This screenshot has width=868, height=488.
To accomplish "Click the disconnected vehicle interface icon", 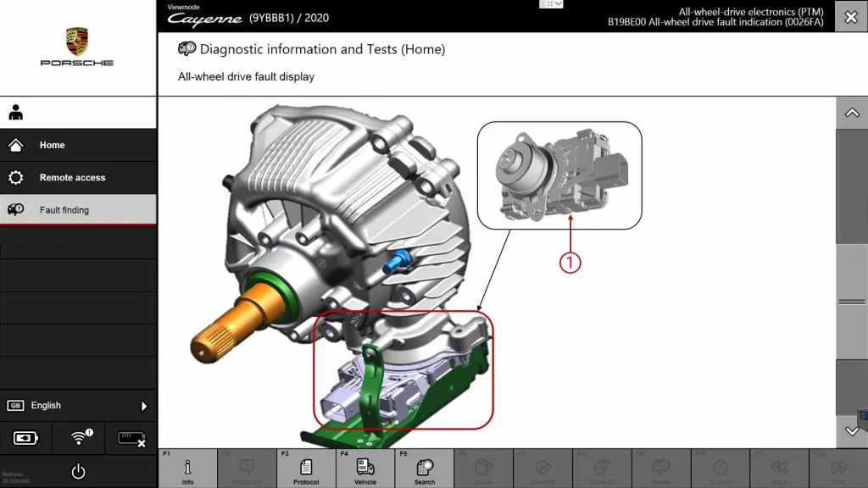I will pyautogui.click(x=131, y=438).
